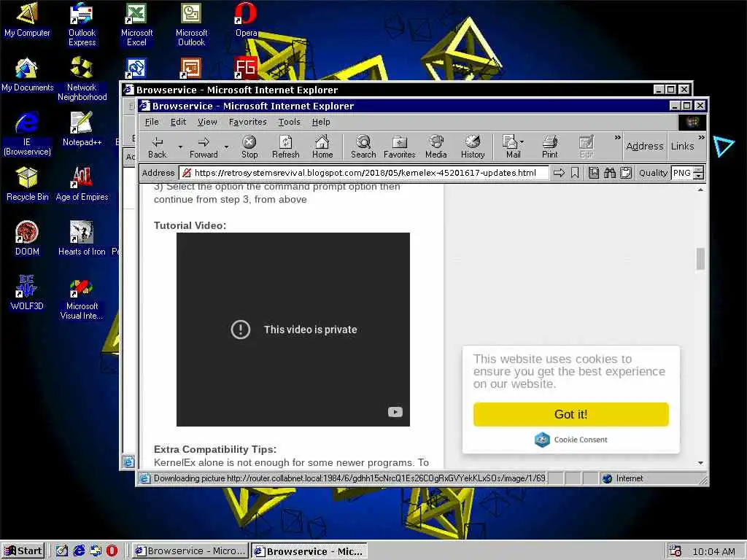Expand the Links bar chevron
Image resolution: width=747 pixels, height=560 pixels.
pos(701,138)
